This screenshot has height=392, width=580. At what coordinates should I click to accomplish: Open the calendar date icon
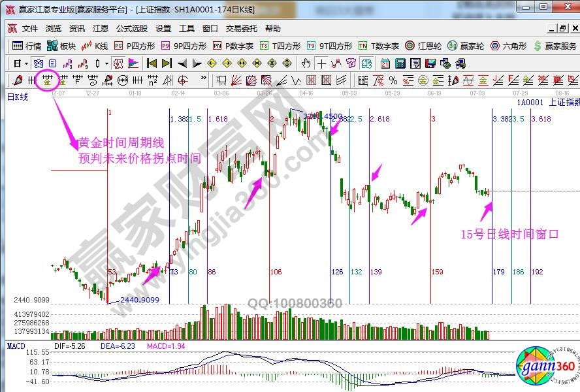click(385, 63)
